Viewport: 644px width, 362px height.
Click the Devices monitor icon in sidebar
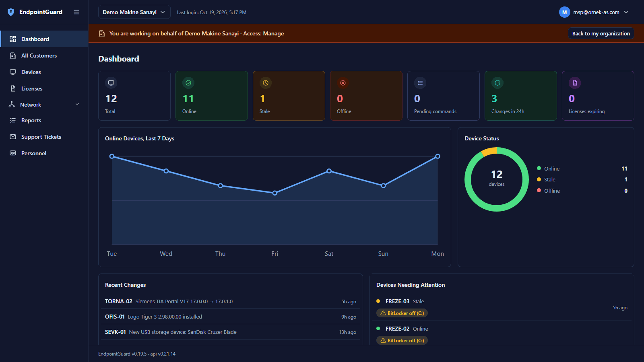13,72
